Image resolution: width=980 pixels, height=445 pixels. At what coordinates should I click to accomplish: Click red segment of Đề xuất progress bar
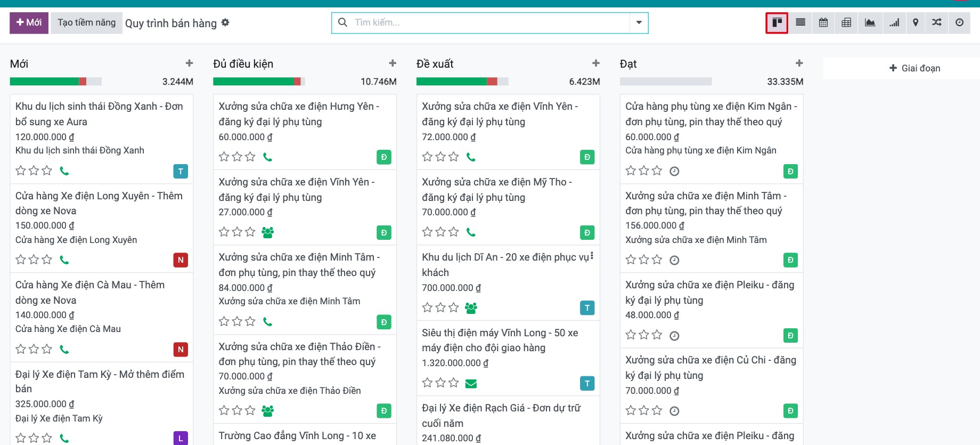[x=492, y=82]
